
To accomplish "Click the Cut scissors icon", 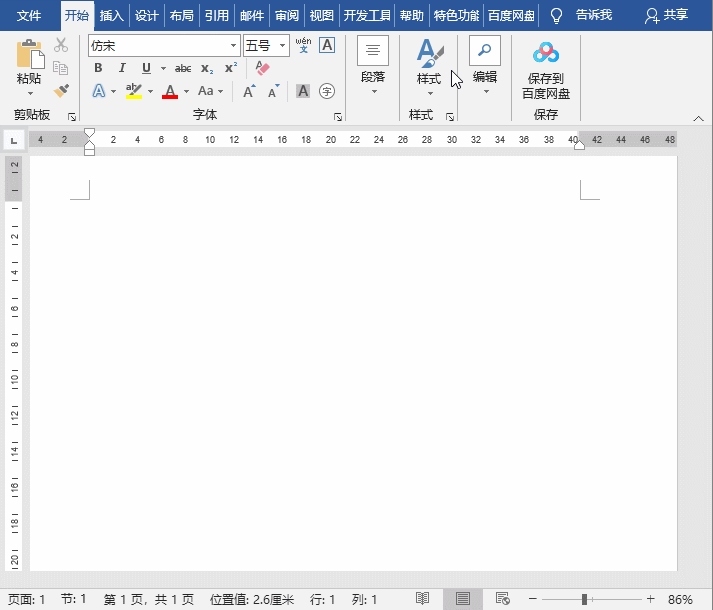I will (x=61, y=45).
